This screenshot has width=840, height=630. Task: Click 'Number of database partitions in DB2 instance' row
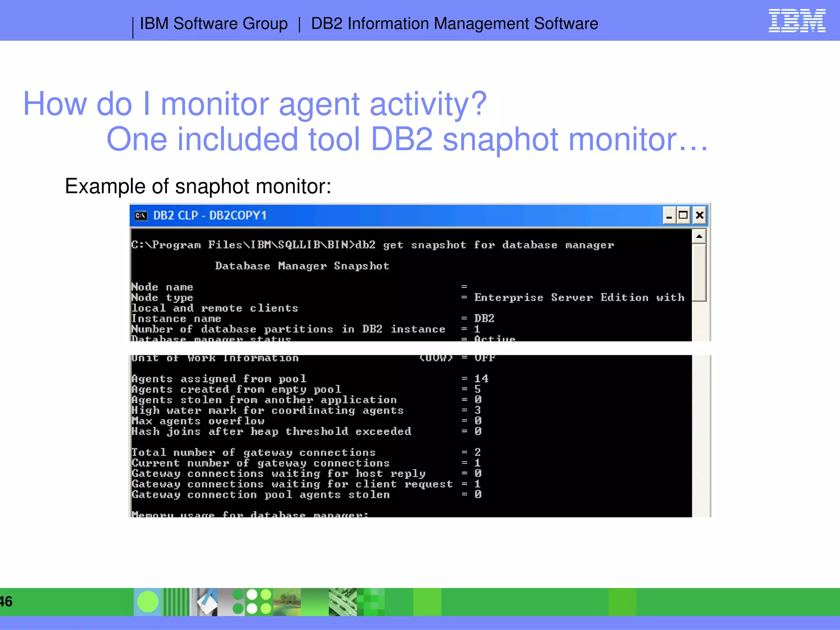306,329
